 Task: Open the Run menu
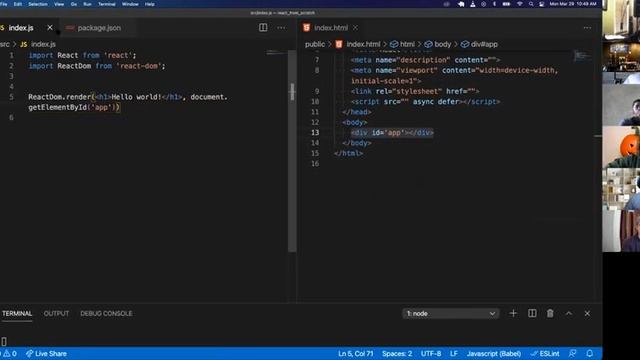click(x=87, y=4)
